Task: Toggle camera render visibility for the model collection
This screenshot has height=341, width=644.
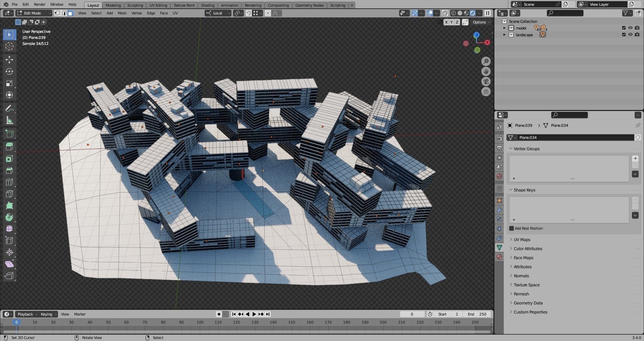Action: click(x=637, y=28)
